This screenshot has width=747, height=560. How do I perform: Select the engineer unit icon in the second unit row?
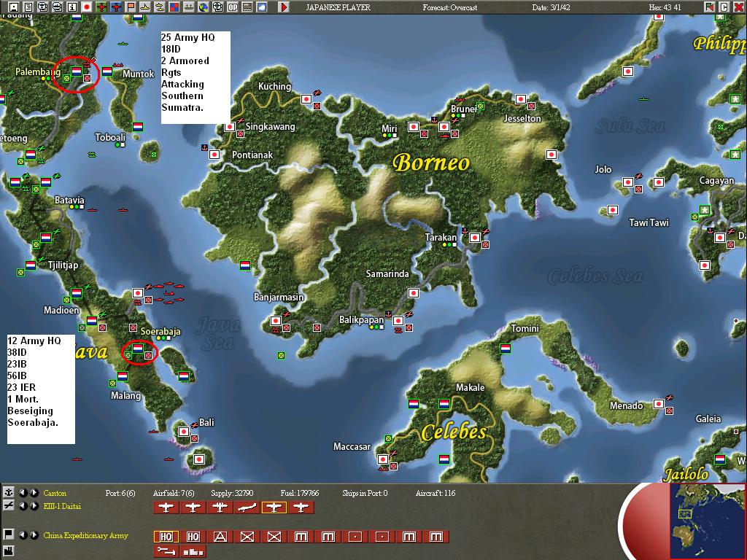(166, 551)
